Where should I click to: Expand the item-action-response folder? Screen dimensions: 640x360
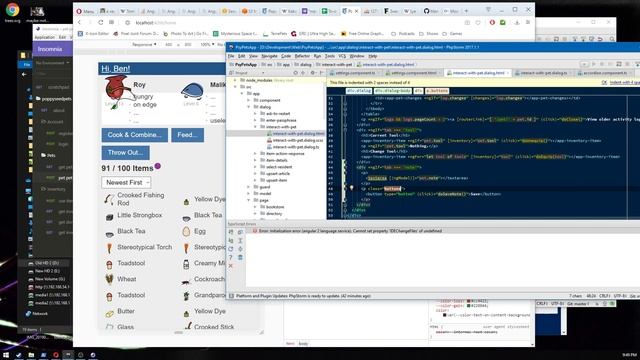(x=255, y=153)
